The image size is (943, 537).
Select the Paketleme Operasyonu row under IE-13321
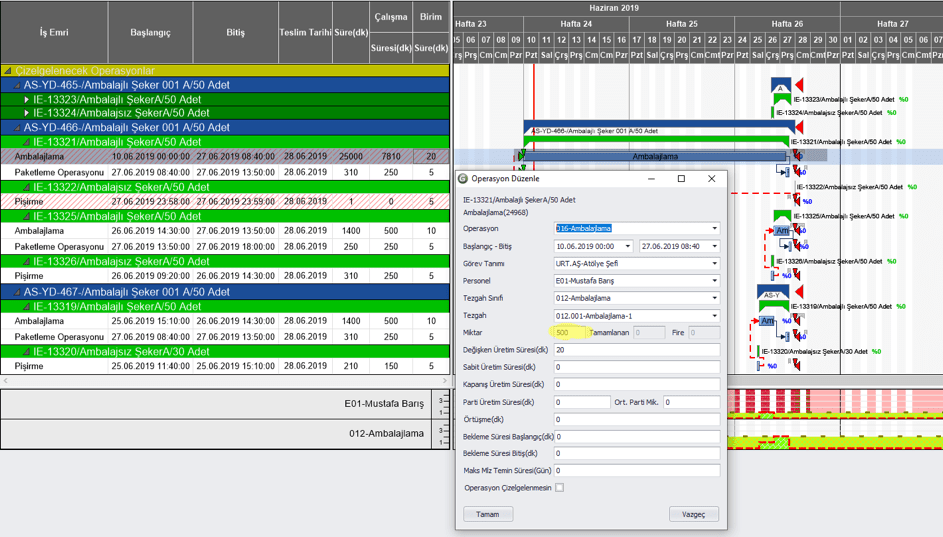(225, 172)
